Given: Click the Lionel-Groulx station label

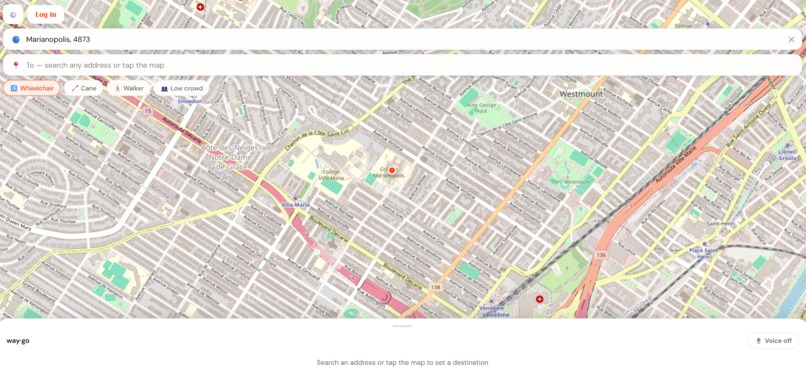Looking at the screenshot, I should [x=786, y=155].
